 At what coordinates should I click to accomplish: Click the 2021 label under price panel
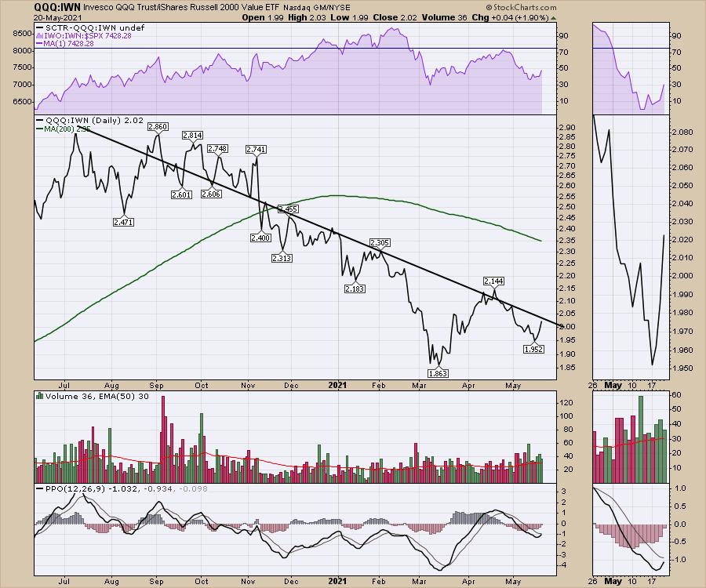click(337, 385)
